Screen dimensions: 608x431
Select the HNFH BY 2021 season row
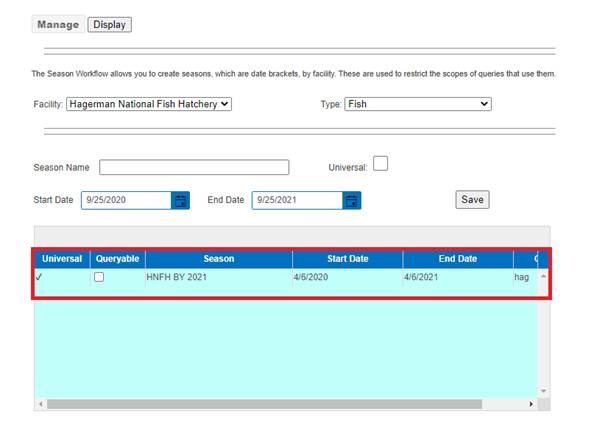click(x=218, y=277)
